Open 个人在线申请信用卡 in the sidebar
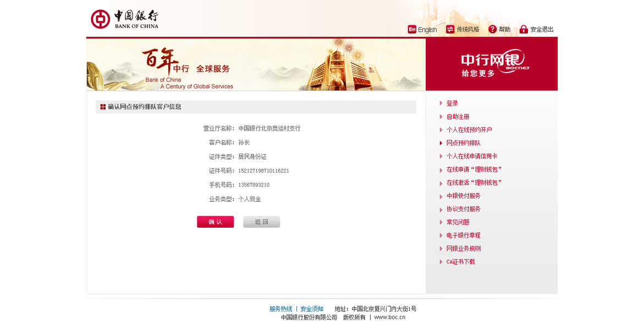The width and height of the screenshot is (644, 330). click(x=472, y=156)
